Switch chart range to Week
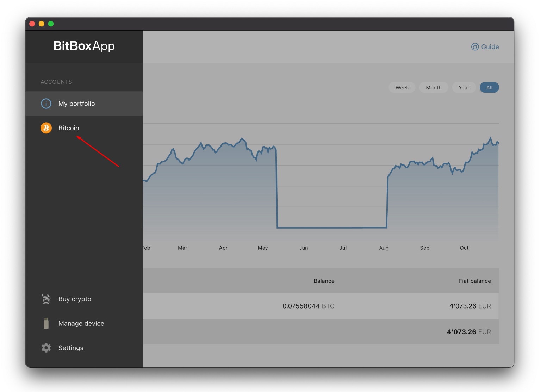This screenshot has width=541, height=392. [x=402, y=88]
